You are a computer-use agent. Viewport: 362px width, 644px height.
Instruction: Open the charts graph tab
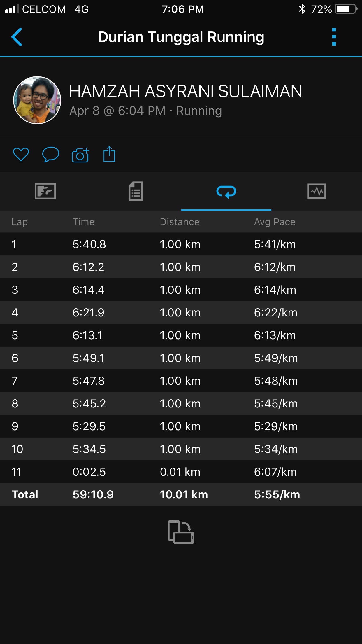click(317, 191)
